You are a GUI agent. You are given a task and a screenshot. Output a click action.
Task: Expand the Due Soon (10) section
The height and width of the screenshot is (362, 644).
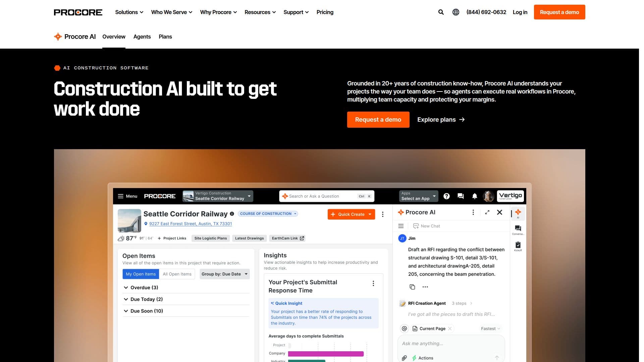[186, 311]
